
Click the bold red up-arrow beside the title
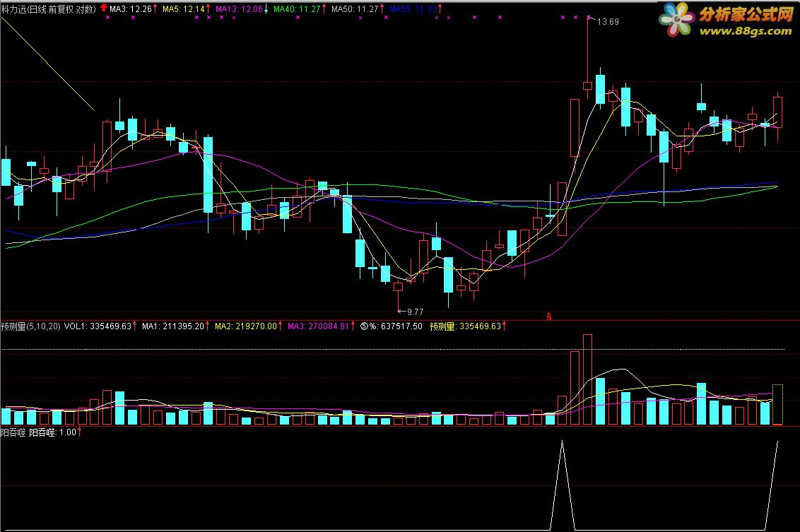(x=104, y=8)
